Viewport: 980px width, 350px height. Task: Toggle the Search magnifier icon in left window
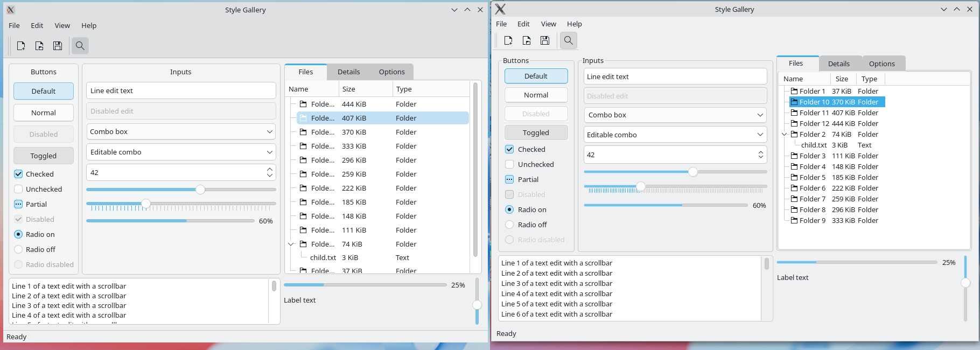pyautogui.click(x=80, y=46)
